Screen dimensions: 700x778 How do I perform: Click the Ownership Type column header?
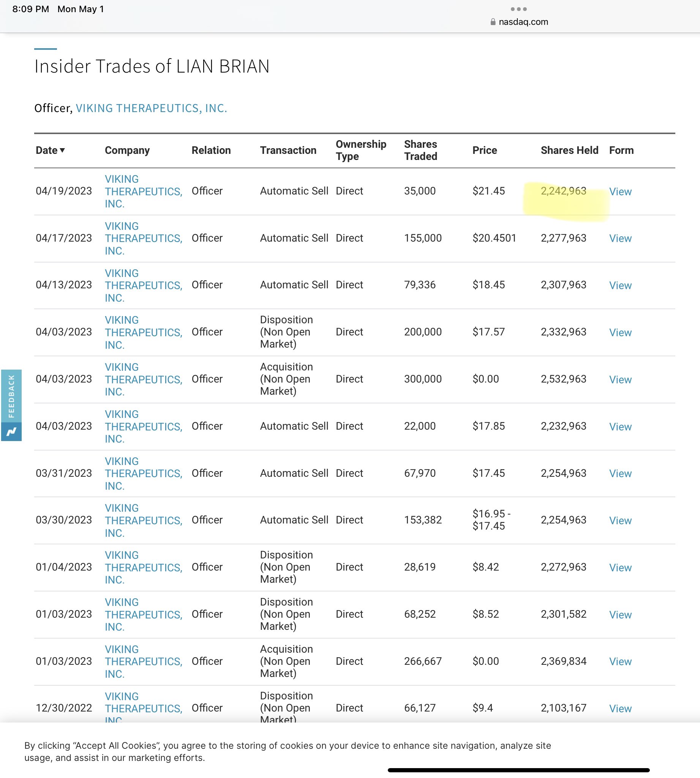(361, 150)
